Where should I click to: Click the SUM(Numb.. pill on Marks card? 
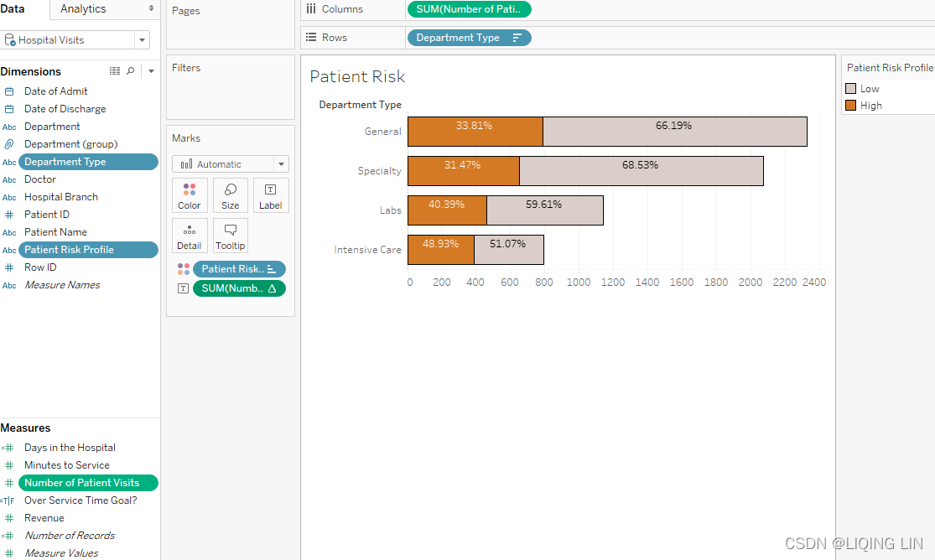pos(239,288)
